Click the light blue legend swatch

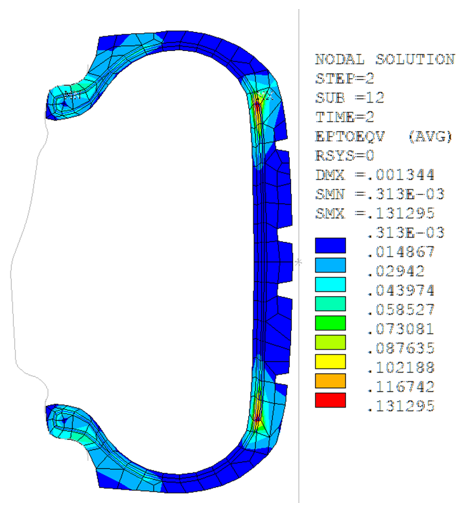pos(330,265)
